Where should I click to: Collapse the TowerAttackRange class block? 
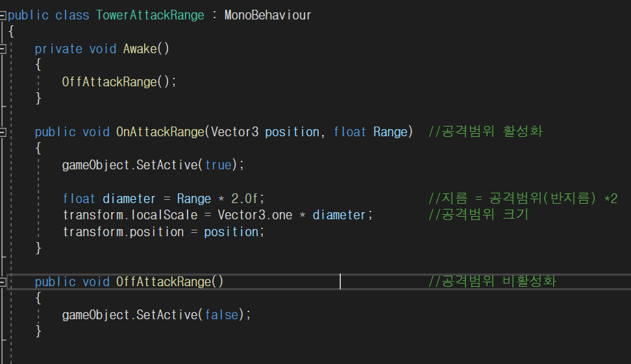(3, 14)
